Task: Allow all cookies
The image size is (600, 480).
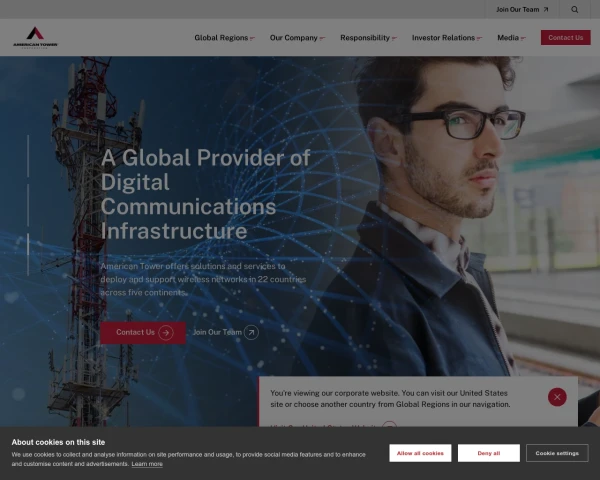Action: 420,453
